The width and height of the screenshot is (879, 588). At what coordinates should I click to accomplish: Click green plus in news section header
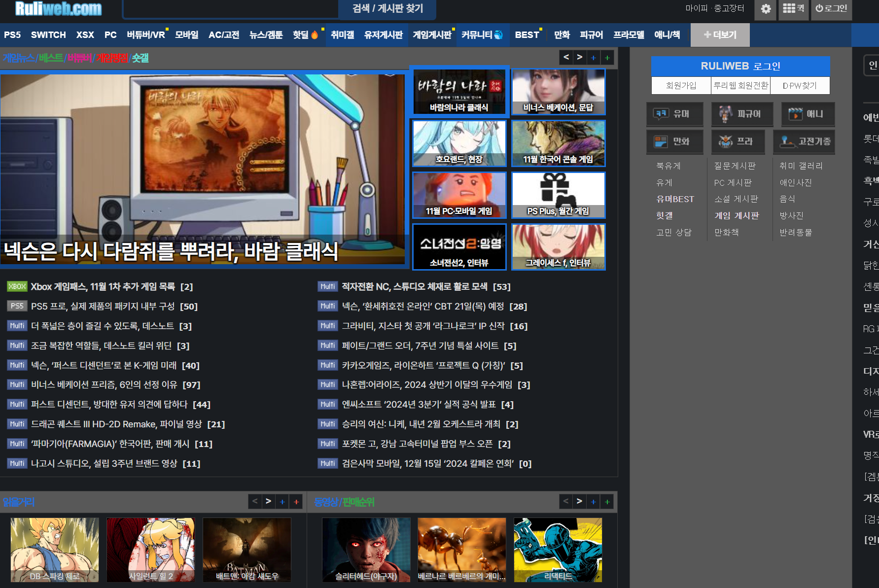pos(607,58)
